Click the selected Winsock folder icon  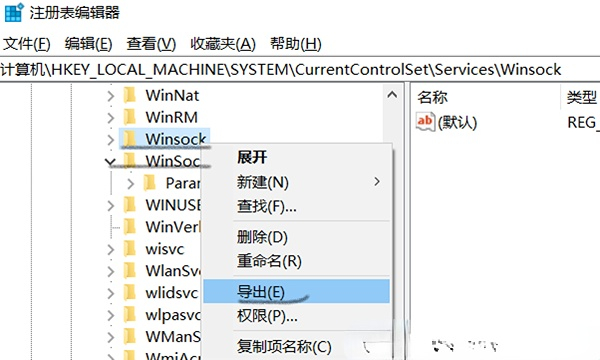pyautogui.click(x=130, y=139)
